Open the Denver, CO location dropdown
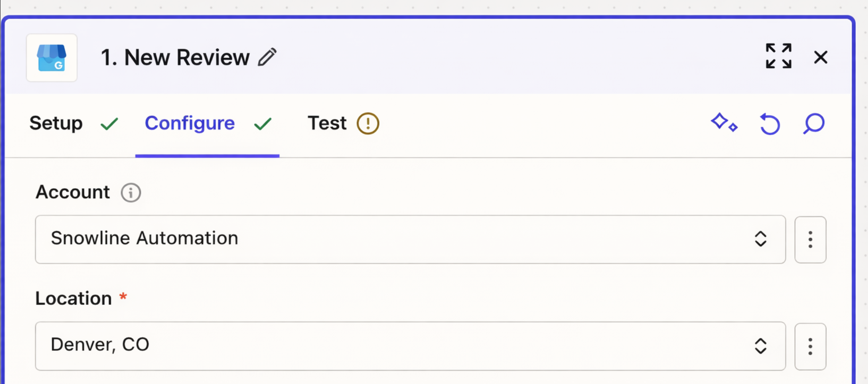 pyautogui.click(x=761, y=346)
